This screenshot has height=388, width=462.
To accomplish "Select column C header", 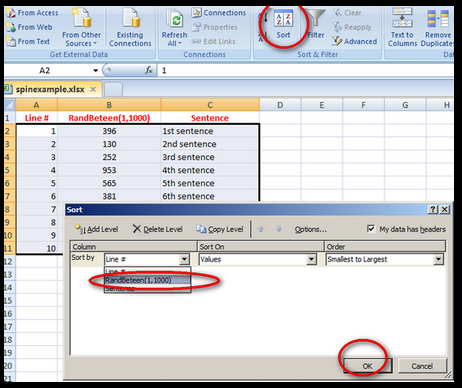I will click(x=210, y=105).
